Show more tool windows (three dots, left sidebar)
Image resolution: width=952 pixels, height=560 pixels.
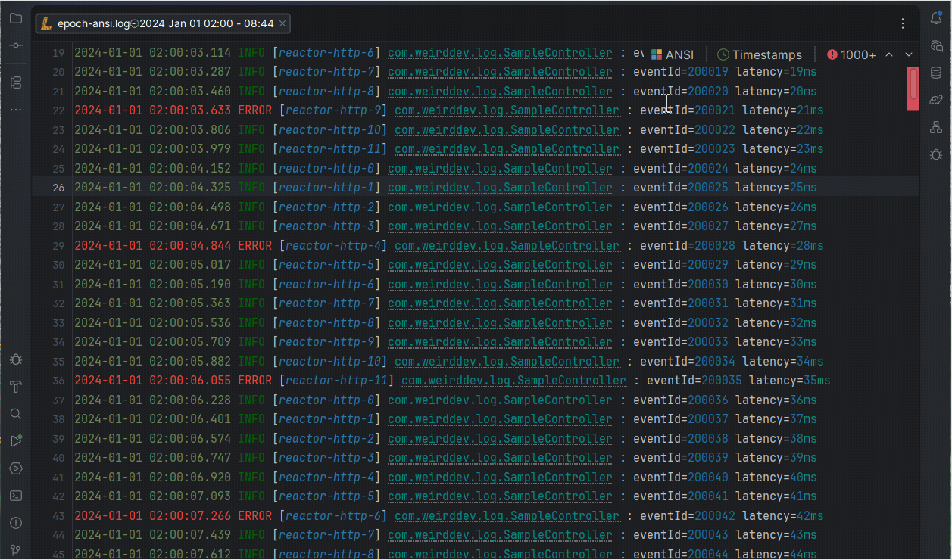point(16,110)
